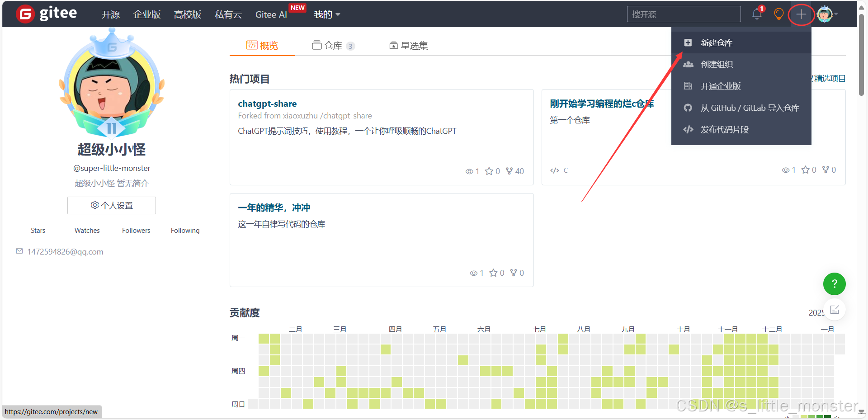The height and width of the screenshot is (420, 868).
Task: Choose 新建仓库 from the open menu
Action: tap(717, 42)
